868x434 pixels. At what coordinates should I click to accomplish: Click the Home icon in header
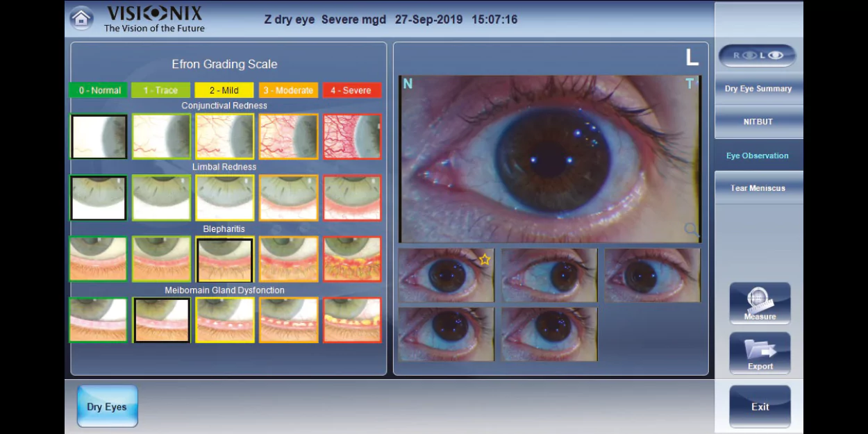point(81,19)
